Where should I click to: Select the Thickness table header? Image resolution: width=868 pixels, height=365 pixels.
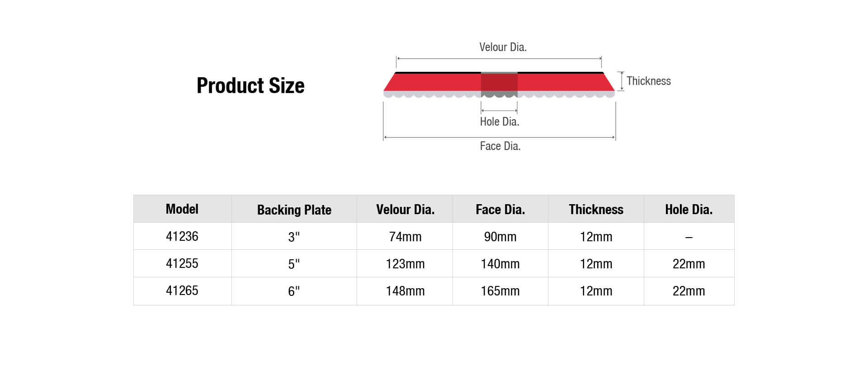pos(596,210)
